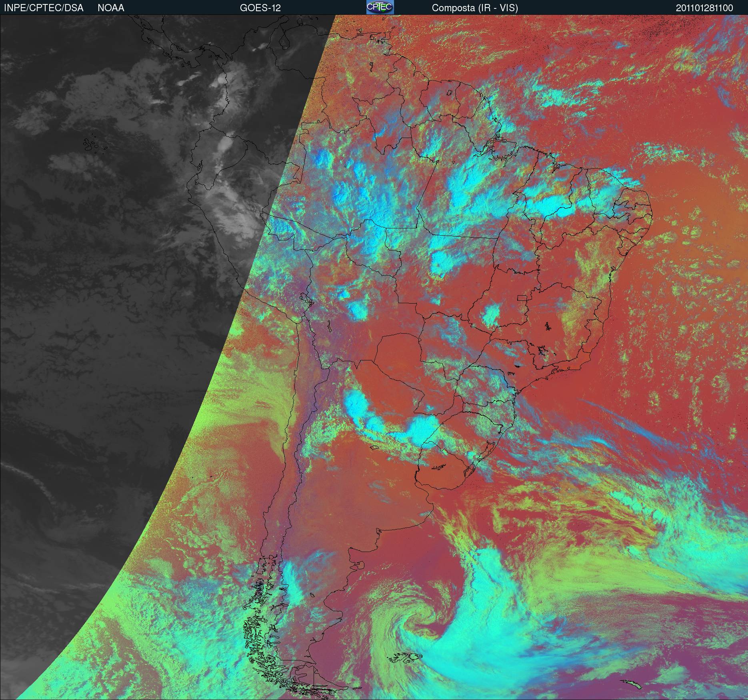Click the INPE/CPTEC/DSA header label
Image resolution: width=748 pixels, height=700 pixels.
(x=44, y=8)
